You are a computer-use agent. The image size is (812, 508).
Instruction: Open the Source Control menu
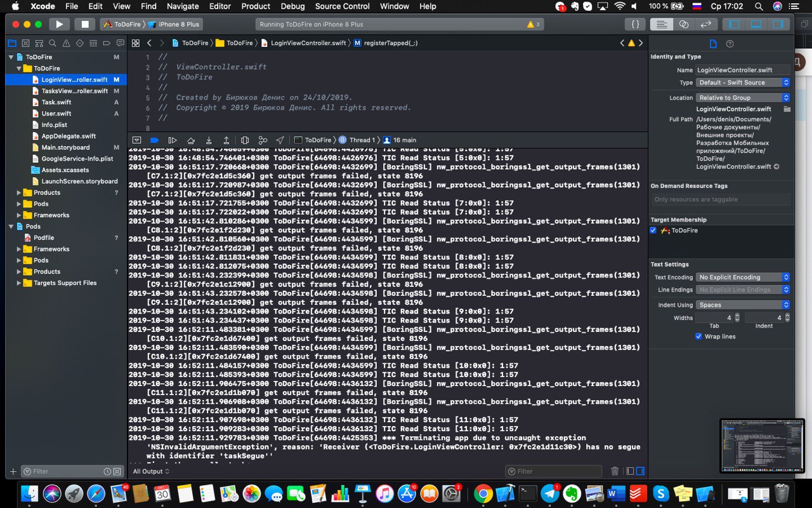[343, 6]
